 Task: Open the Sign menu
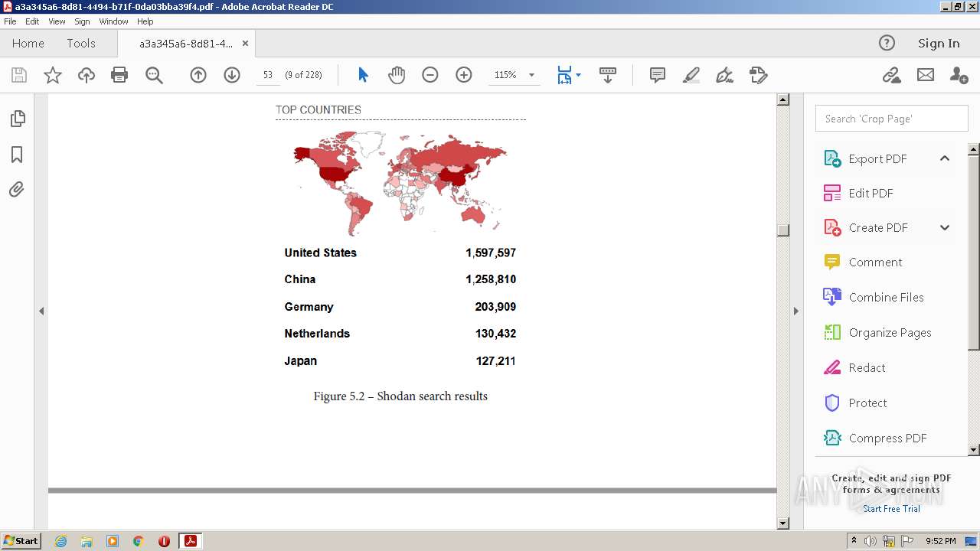point(82,21)
